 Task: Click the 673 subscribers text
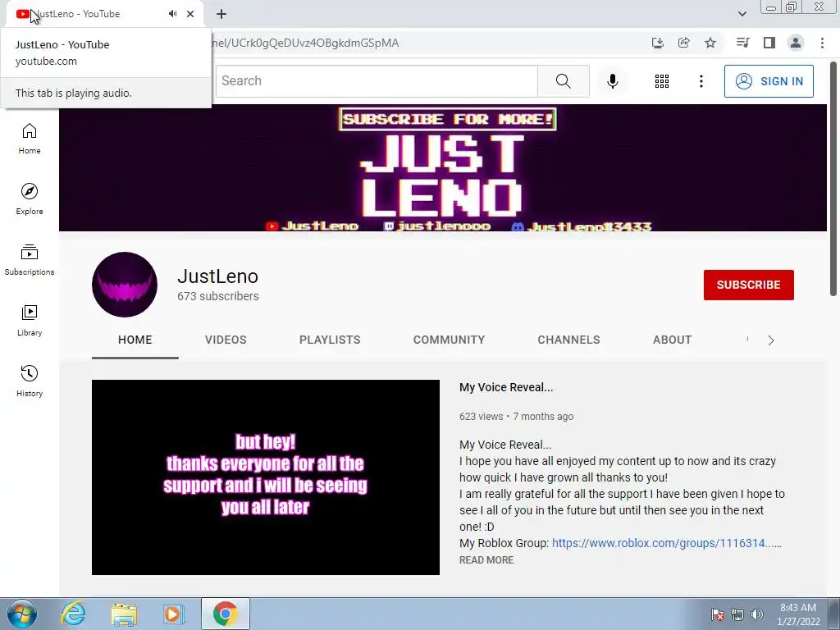218,296
